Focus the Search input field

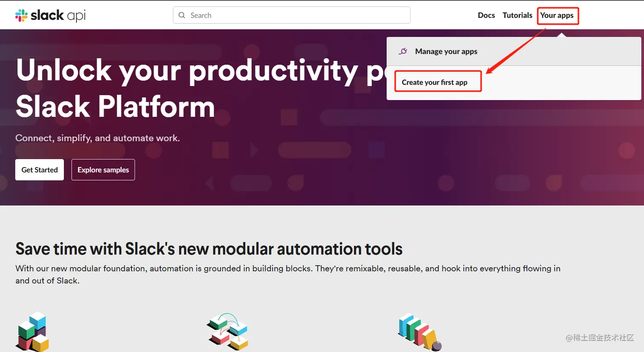point(298,15)
